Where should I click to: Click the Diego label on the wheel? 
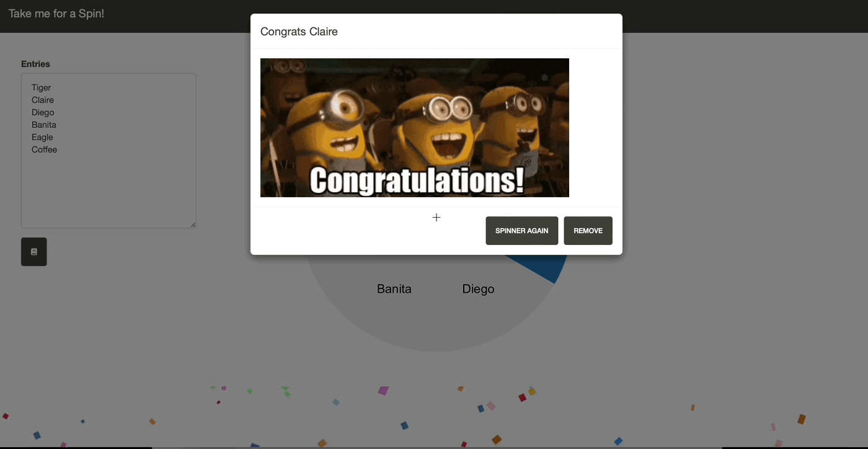pyautogui.click(x=479, y=288)
